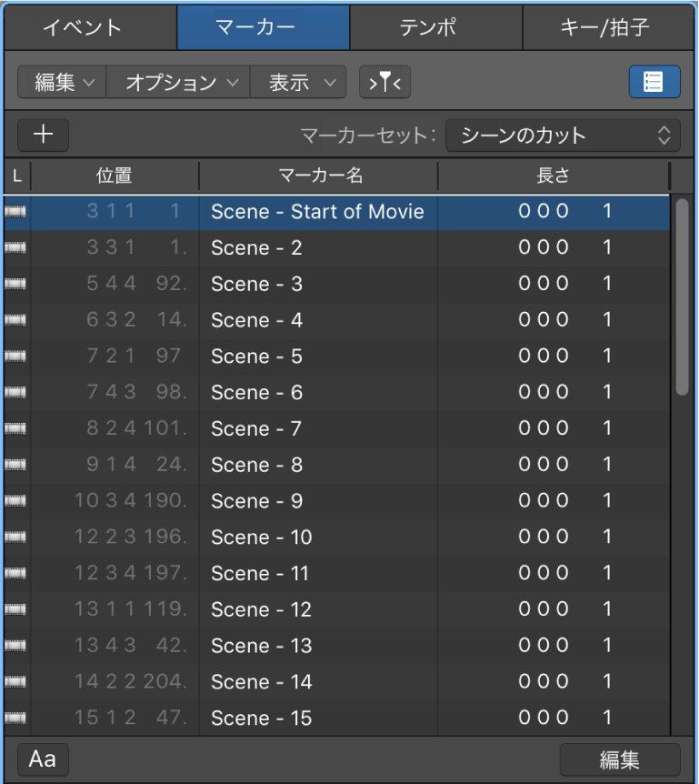Click the Aa marker text button
The image size is (699, 784).
click(43, 759)
